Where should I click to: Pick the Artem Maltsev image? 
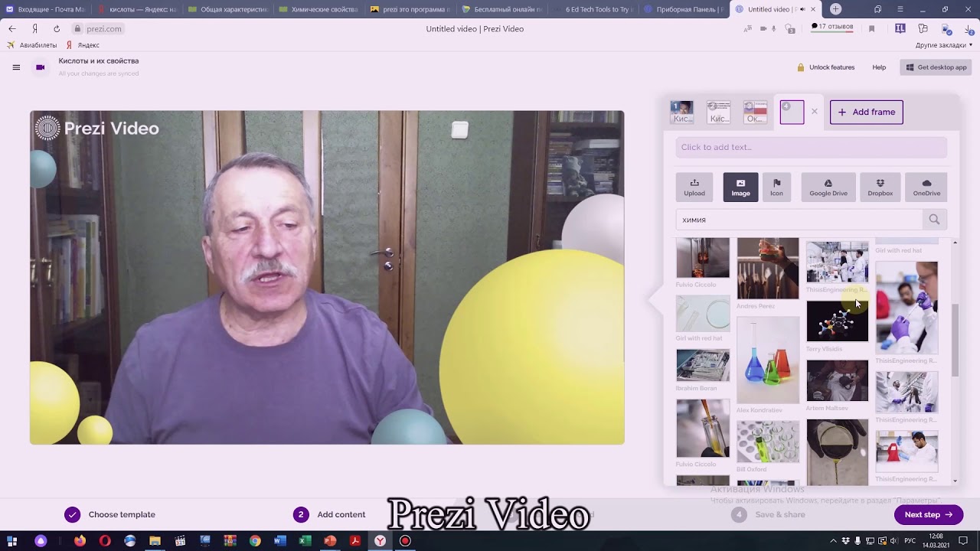837,380
